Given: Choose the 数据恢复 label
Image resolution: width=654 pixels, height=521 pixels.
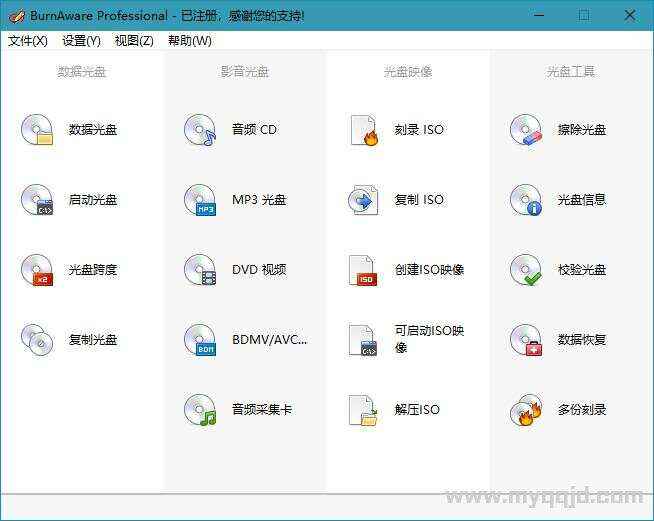Looking at the screenshot, I should coord(582,340).
